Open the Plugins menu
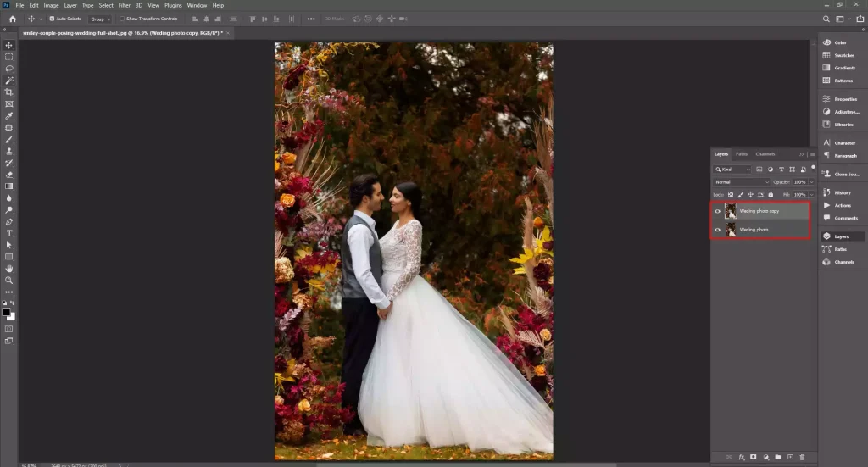The width and height of the screenshot is (868, 467). coord(173,6)
